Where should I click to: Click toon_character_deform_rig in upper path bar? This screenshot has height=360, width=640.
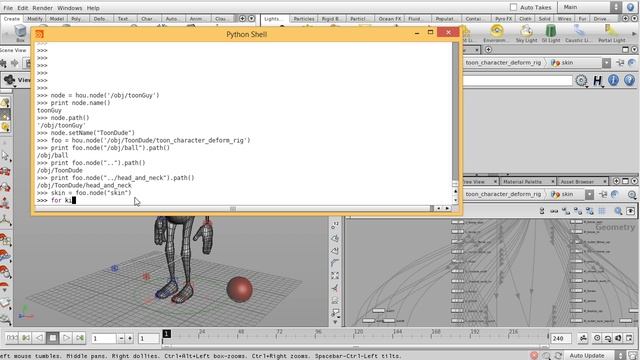503,62
